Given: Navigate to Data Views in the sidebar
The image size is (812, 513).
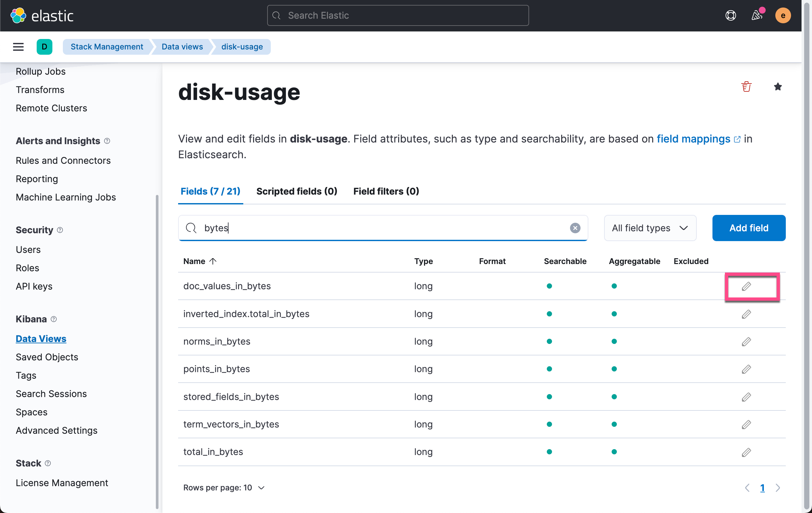Looking at the screenshot, I should (x=41, y=338).
